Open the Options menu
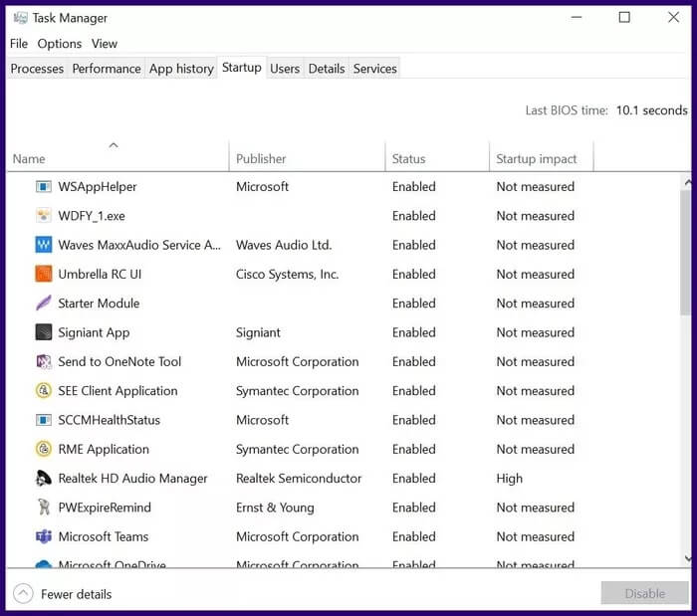The height and width of the screenshot is (616, 697). click(x=60, y=44)
